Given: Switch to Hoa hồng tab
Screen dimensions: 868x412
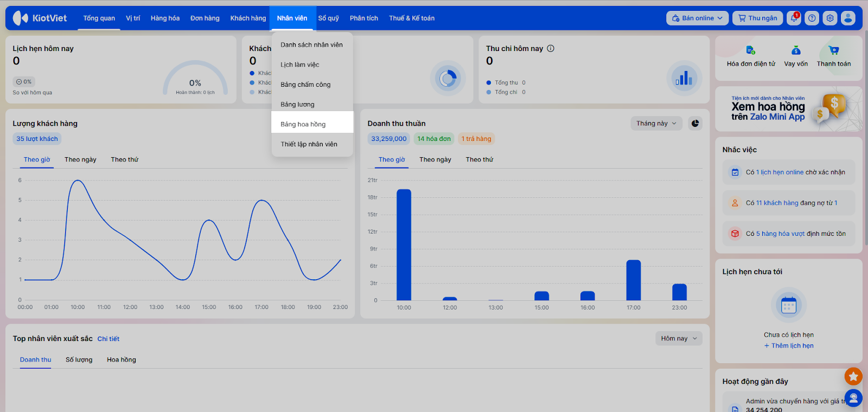Looking at the screenshot, I should (x=122, y=359).
